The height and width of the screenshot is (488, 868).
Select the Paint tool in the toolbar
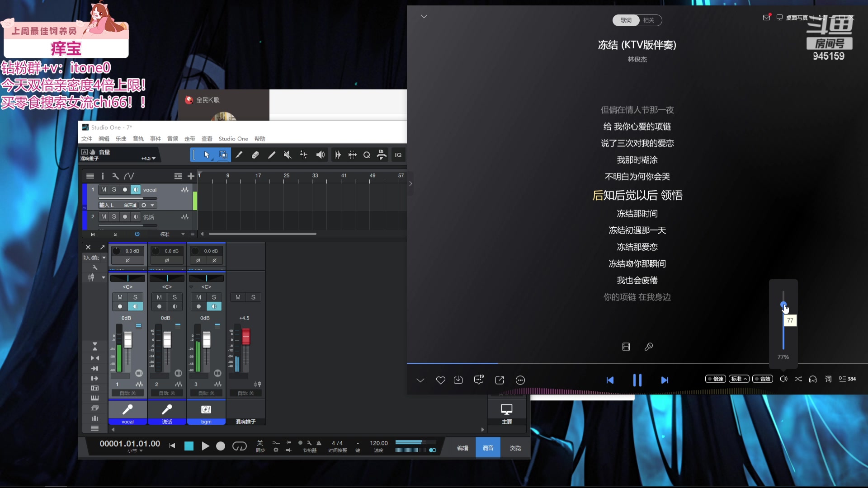tap(272, 155)
